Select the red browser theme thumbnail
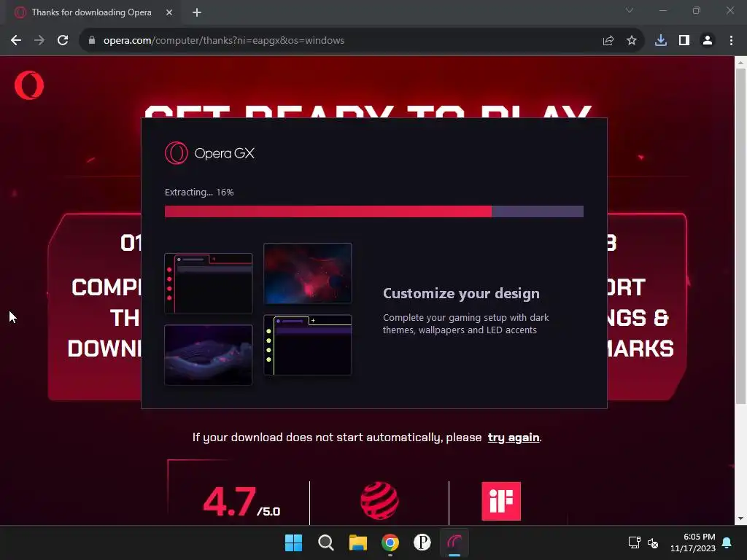Viewport: 747px width, 560px height. (x=208, y=284)
